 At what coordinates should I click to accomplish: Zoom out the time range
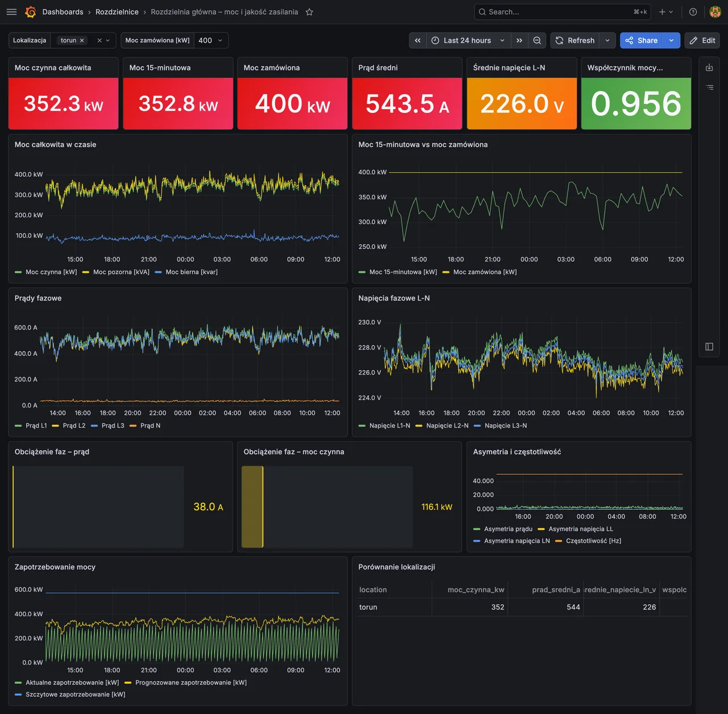coord(537,40)
